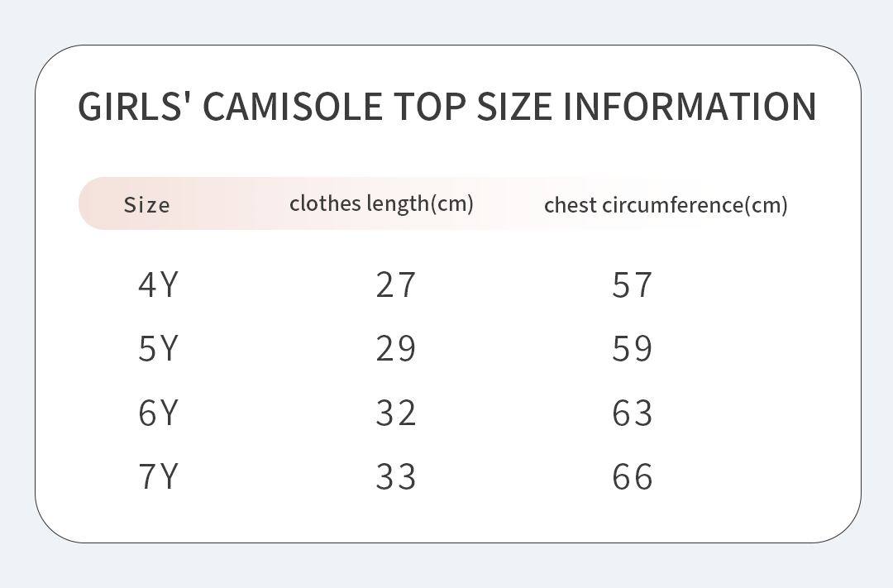Click the chest circumference value 63
893x588 pixels.
pos(633,413)
